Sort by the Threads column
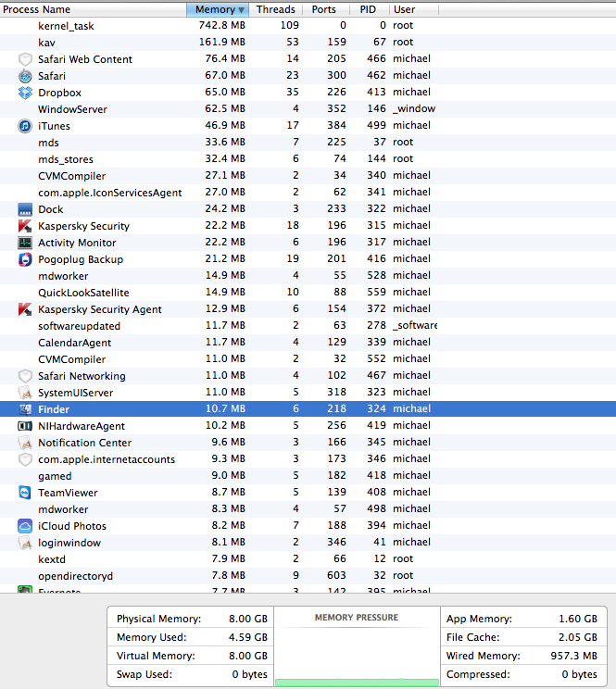The height and width of the screenshot is (689, 616). [x=276, y=9]
